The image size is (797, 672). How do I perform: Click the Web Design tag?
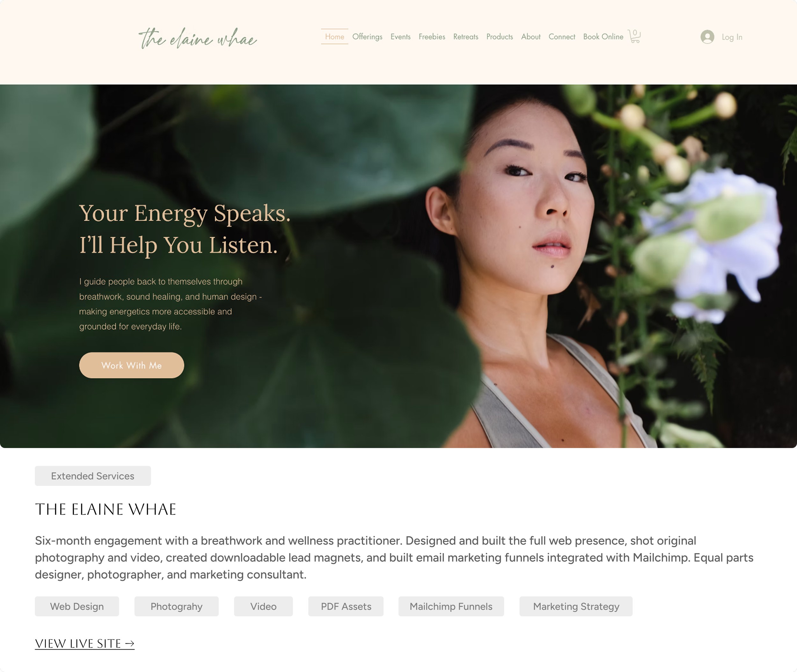[77, 606]
